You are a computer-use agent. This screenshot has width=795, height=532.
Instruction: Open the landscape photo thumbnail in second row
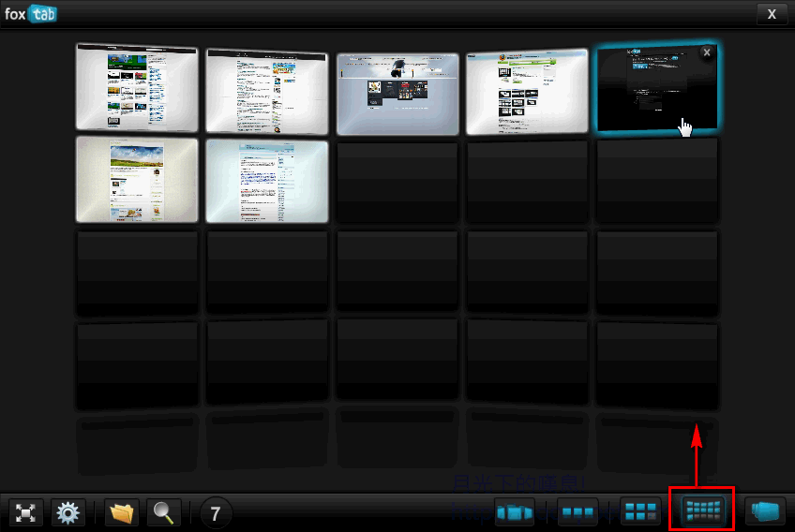click(x=137, y=180)
